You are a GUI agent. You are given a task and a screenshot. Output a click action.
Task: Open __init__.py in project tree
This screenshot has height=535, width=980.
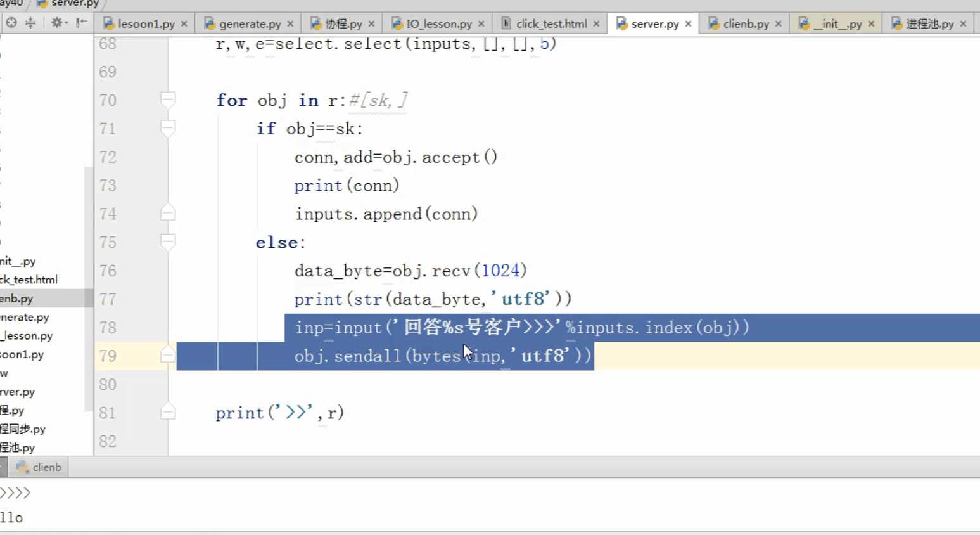tap(18, 261)
